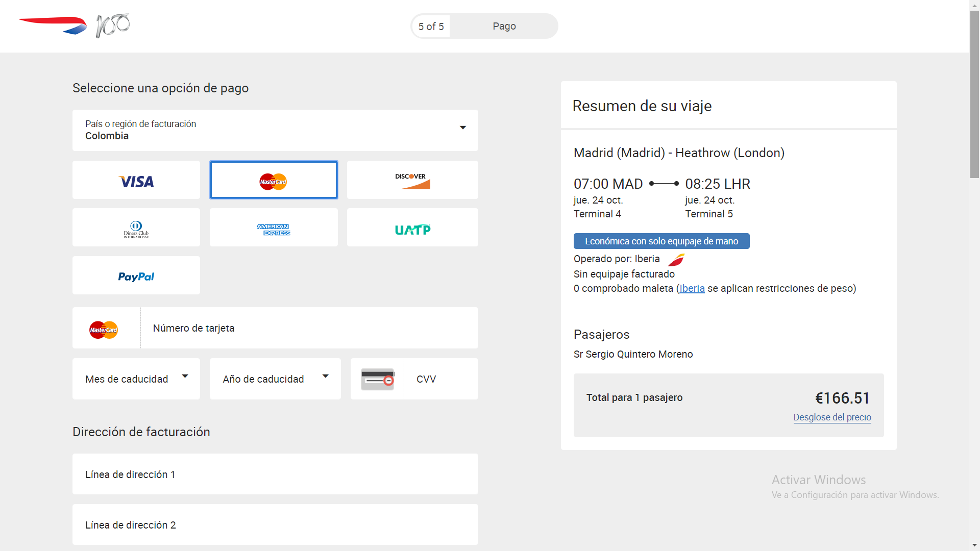Image resolution: width=980 pixels, height=551 pixels.
Task: Pay with the PayPal option
Action: coord(136,275)
